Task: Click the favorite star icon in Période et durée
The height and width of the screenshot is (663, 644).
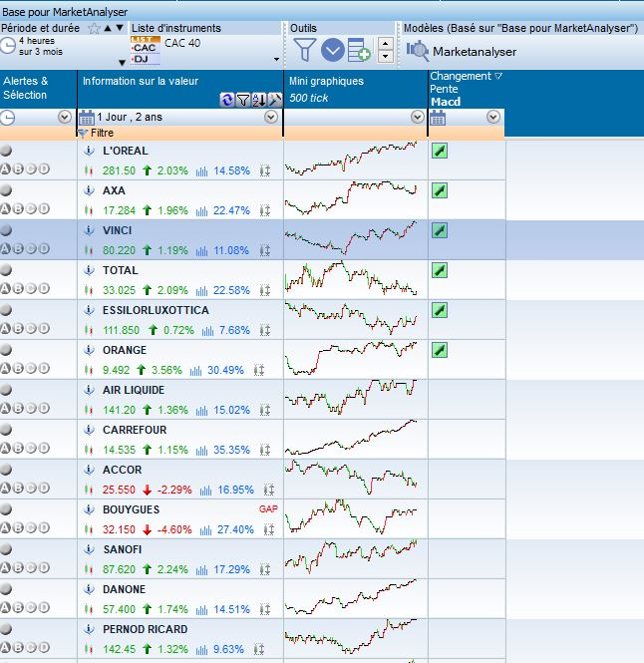Action: coord(94,28)
